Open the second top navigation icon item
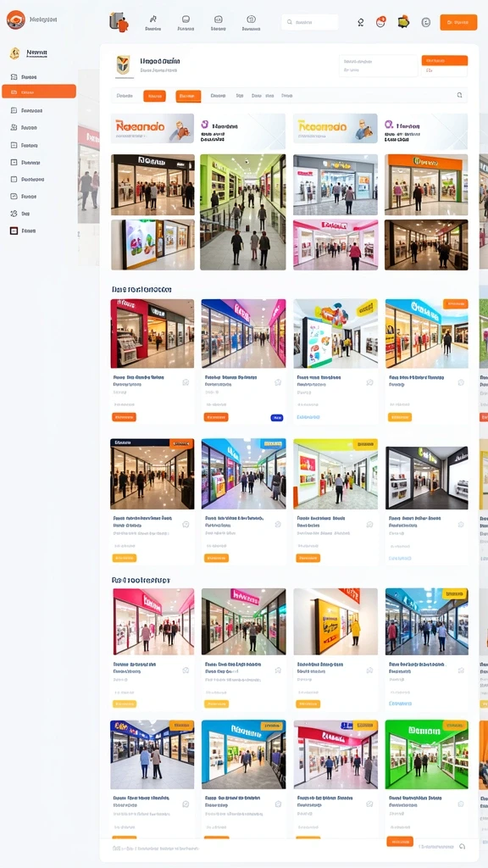Screen dimensions: 488x868 tap(186, 22)
